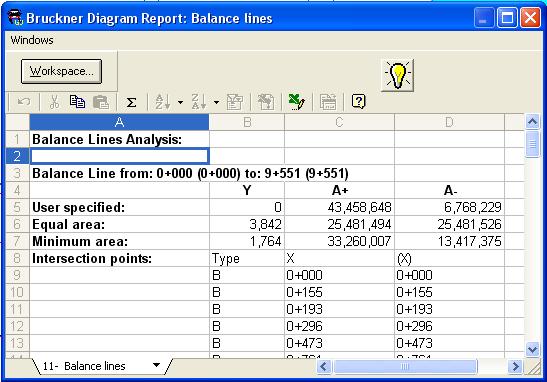Click the Minimum area: cell
Image resolution: width=547 pixels, height=382 pixels.
pyautogui.click(x=119, y=241)
